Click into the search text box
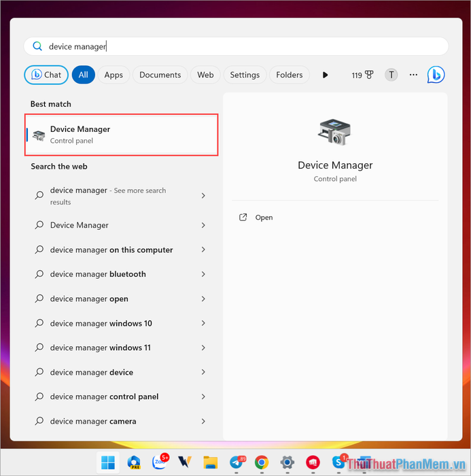 238,46
